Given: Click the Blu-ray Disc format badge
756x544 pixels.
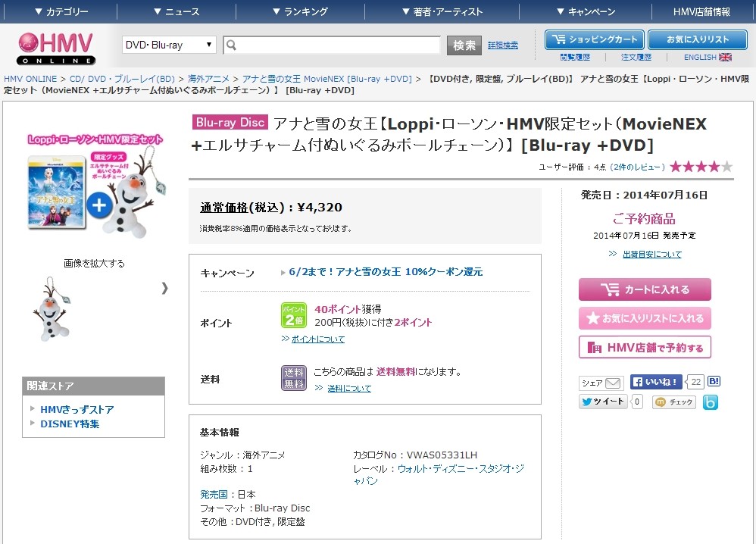Looking at the screenshot, I should (x=230, y=123).
